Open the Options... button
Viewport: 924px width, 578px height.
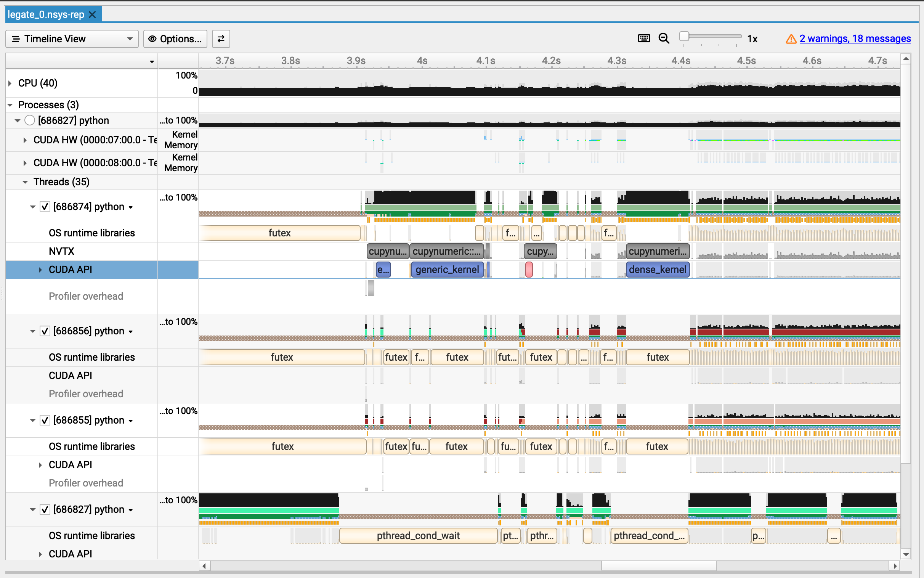point(175,39)
